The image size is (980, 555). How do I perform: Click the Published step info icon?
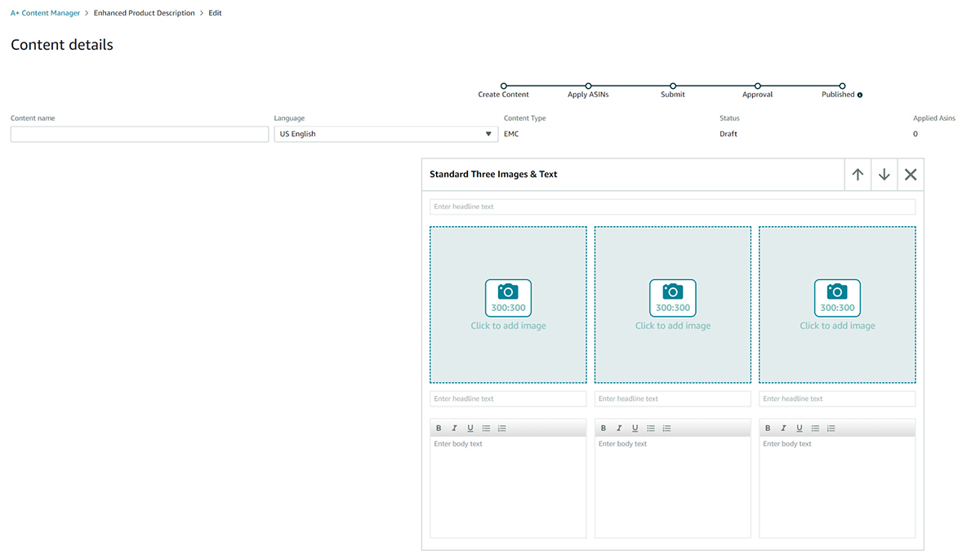[x=860, y=95]
